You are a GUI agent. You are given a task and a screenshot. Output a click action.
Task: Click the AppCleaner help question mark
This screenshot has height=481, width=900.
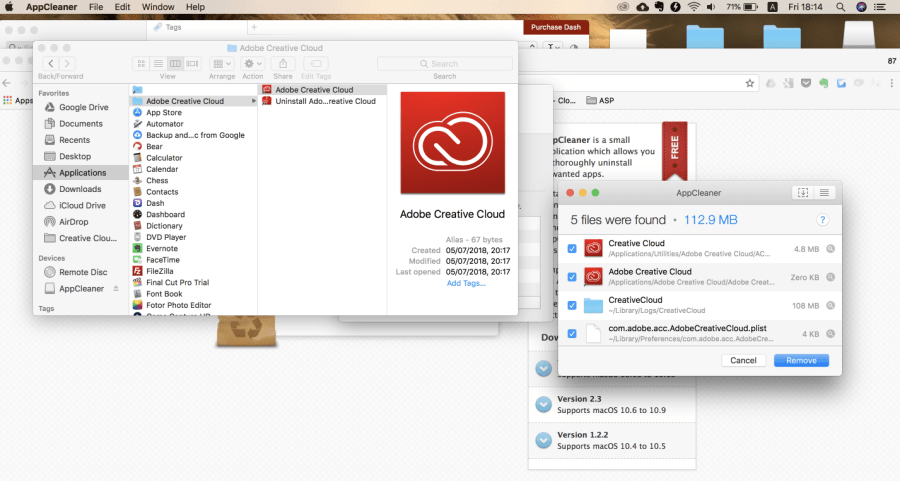823,220
